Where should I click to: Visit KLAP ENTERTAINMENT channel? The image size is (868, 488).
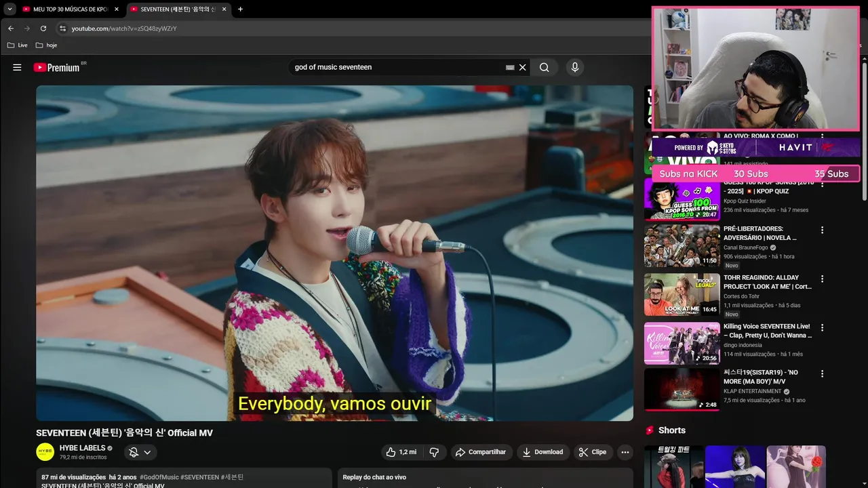pos(753,391)
